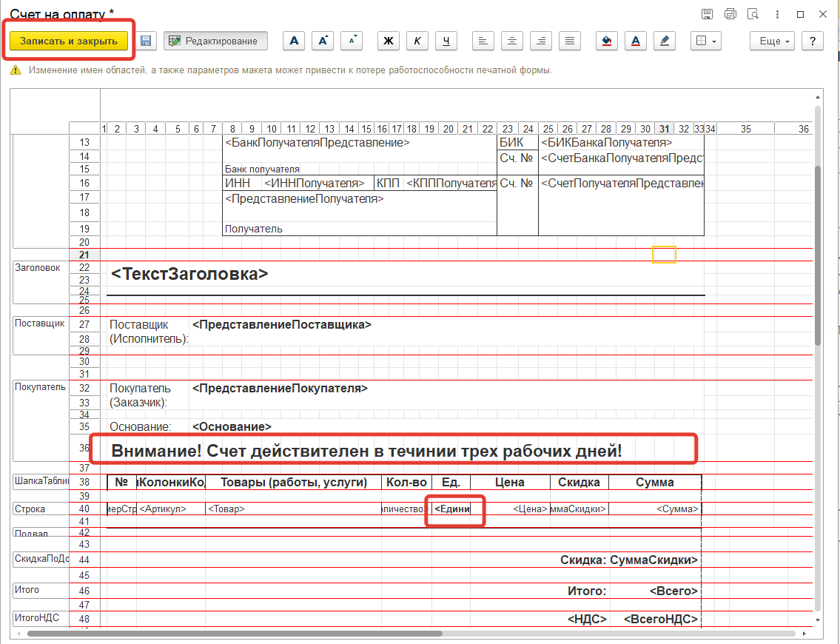Click the '<Товар>' row cell
840x644 pixels.
point(294,509)
